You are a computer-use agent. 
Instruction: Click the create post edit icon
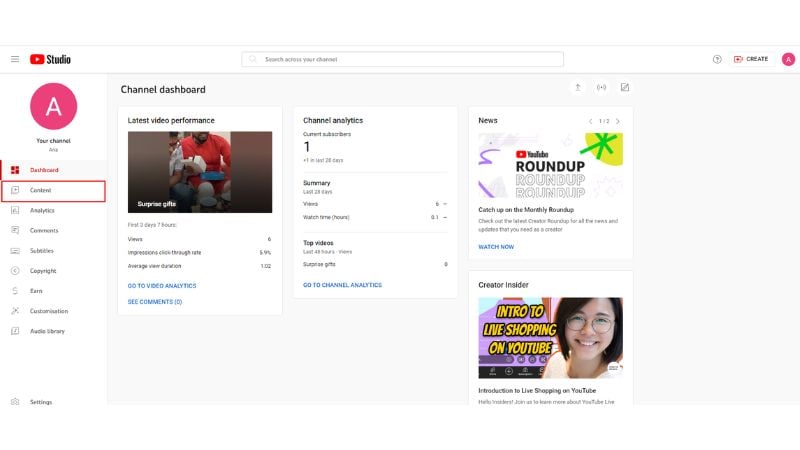coord(624,87)
